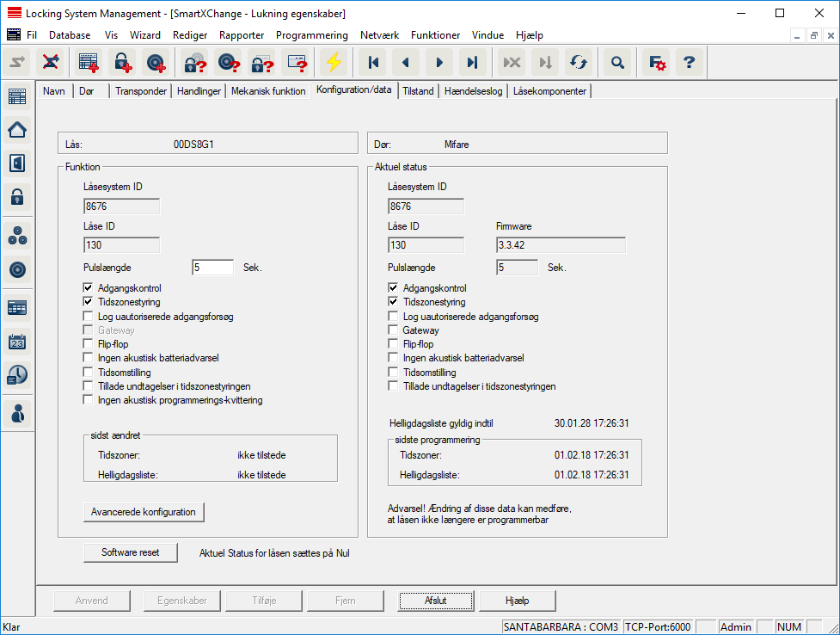The image size is (840, 635).
Task: Check Tidsomstilling in the Funktion group
Action: click(89, 373)
